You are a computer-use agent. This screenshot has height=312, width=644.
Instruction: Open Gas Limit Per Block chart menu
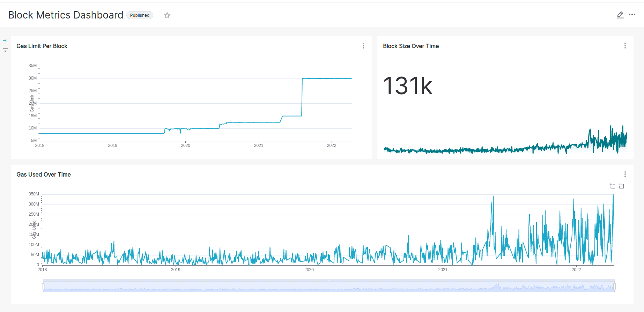363,46
